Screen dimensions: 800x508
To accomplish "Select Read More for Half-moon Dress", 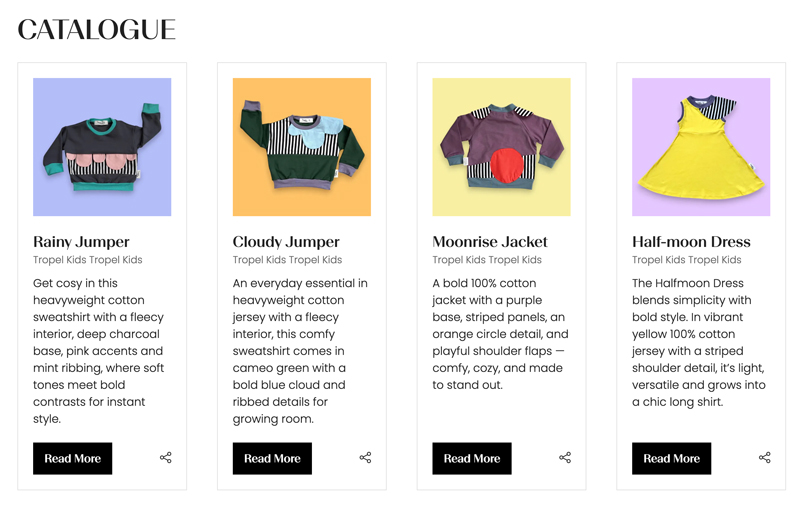I will coord(672,459).
